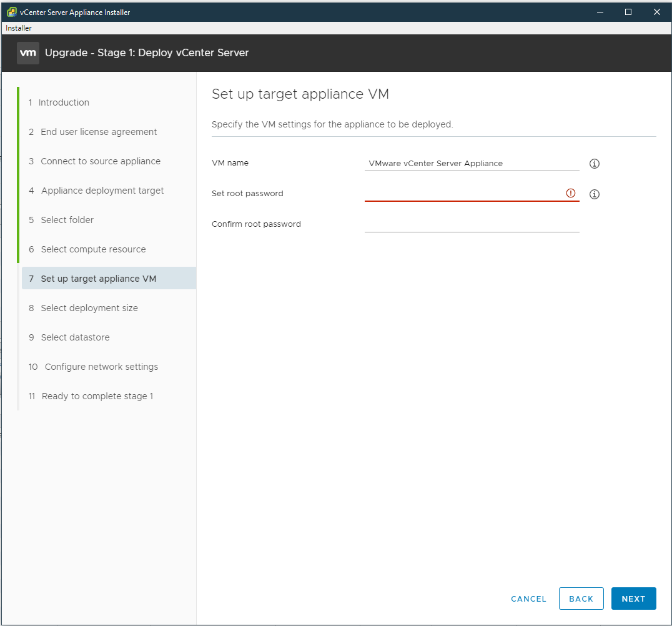Select the Select deployment size step

(x=89, y=307)
